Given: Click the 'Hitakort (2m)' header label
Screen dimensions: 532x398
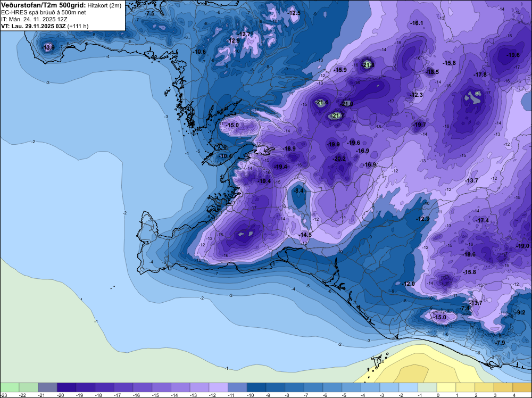Looking at the screenshot, I should (104, 5).
